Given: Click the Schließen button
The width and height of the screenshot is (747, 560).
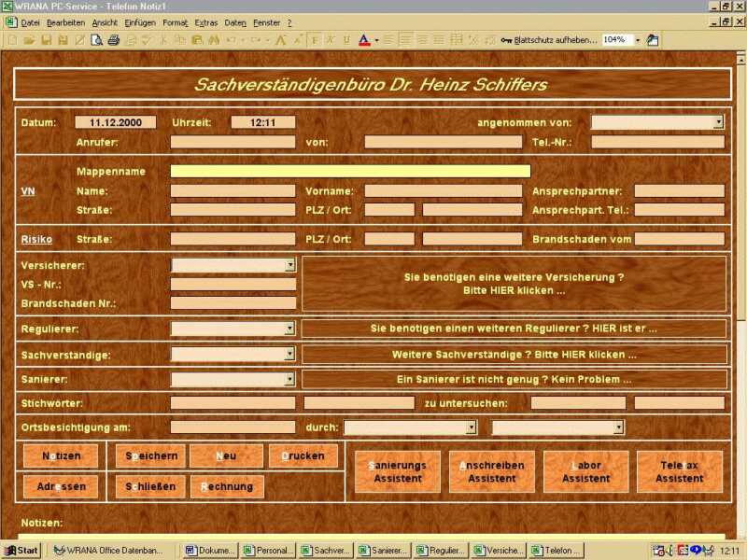Looking at the screenshot, I should [x=150, y=486].
